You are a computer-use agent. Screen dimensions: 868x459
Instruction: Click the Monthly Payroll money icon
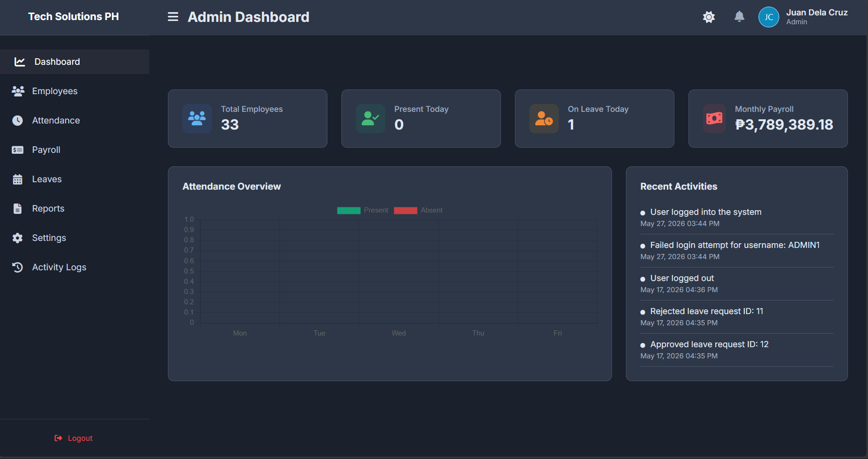tap(714, 119)
